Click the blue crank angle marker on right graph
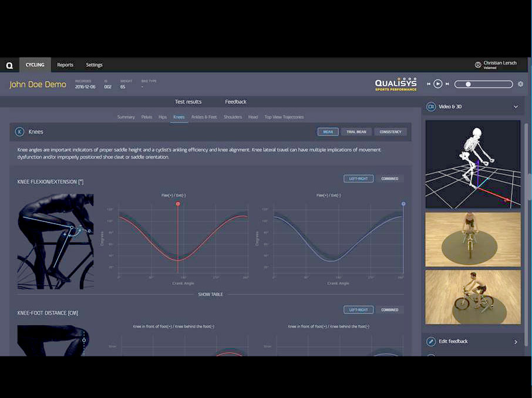The image size is (532, 398). (403, 204)
